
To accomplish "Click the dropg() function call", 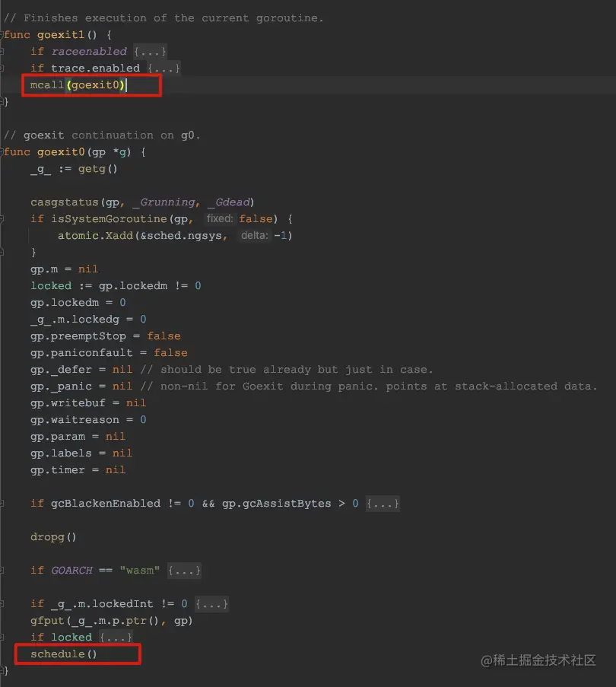I will tap(47, 536).
